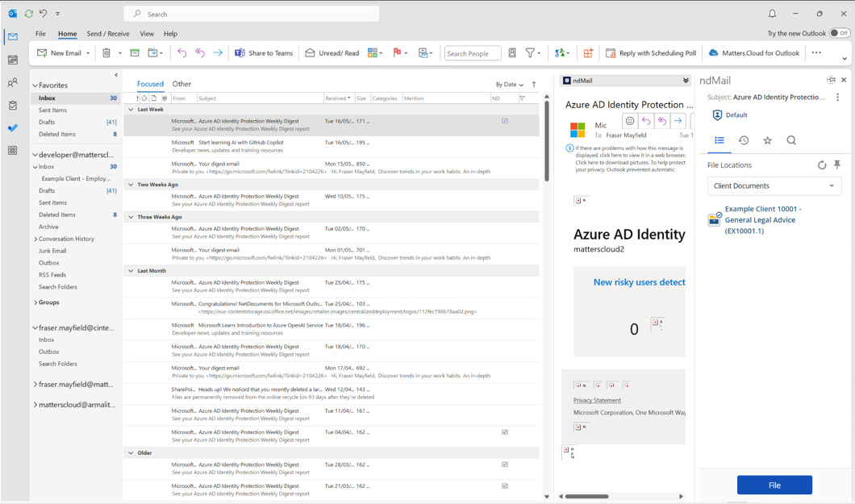Open the Calendar module in sidebar
The image size is (855, 504).
(13, 60)
